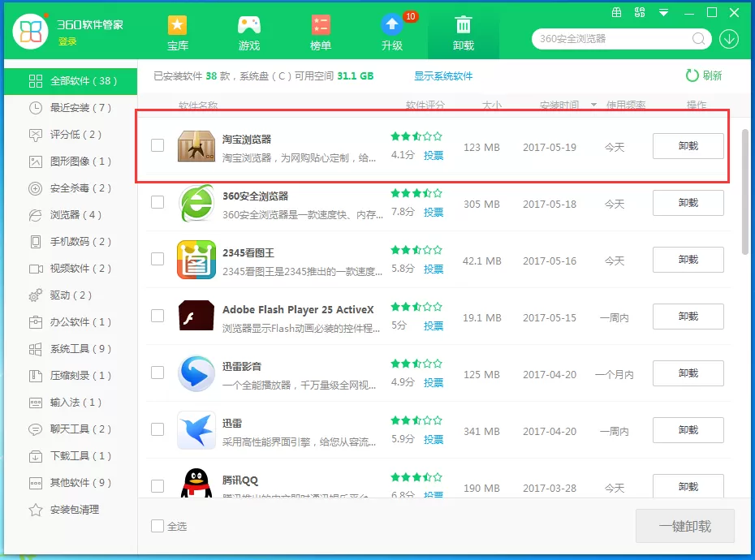Click the 迅雷影音 app icon
Image resolution: width=755 pixels, height=560 pixels.
196,373
